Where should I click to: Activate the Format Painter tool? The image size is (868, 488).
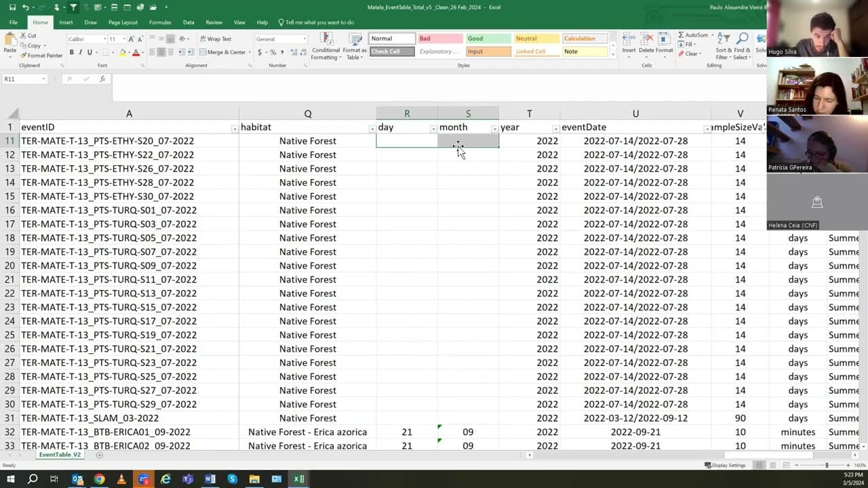pyautogui.click(x=41, y=56)
